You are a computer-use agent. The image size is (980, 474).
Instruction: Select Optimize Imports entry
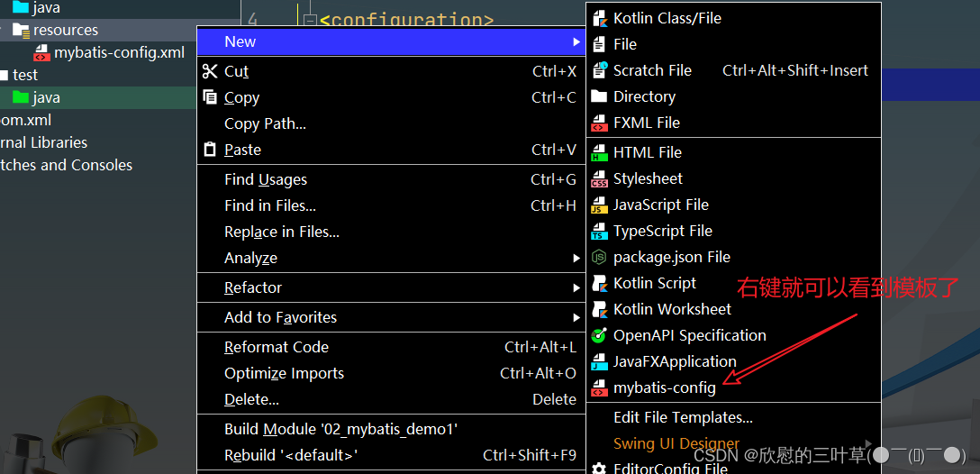pos(391,374)
